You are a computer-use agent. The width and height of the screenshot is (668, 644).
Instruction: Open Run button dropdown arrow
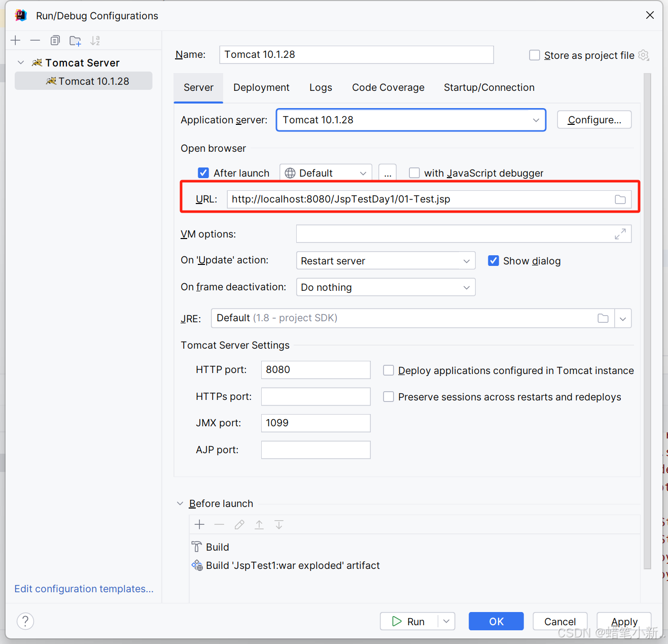[446, 621]
